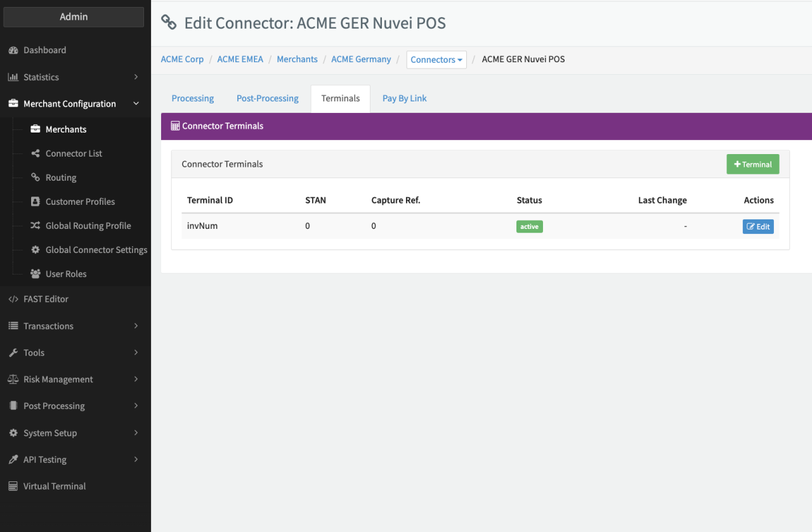The height and width of the screenshot is (532, 812).
Task: Add a new Terminal with green button
Action: click(x=752, y=164)
